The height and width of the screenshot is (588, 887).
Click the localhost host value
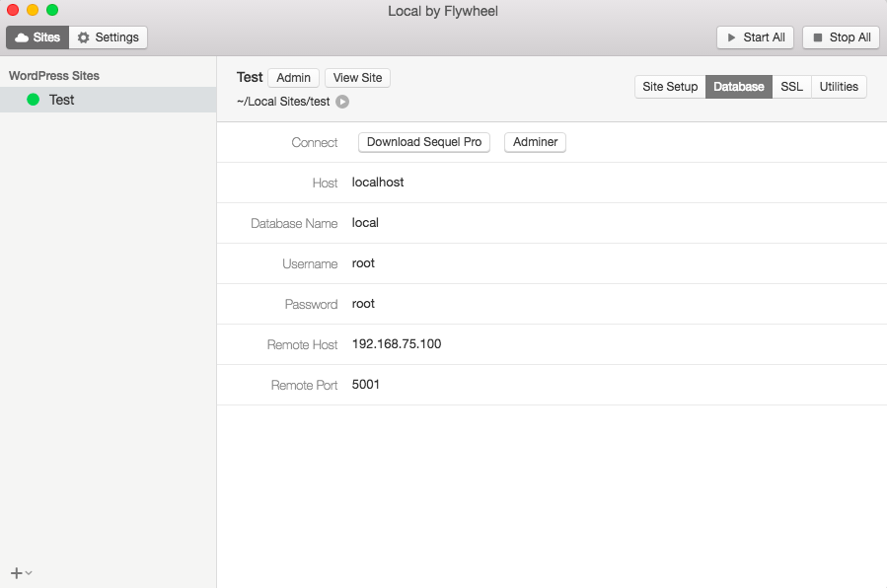point(378,183)
